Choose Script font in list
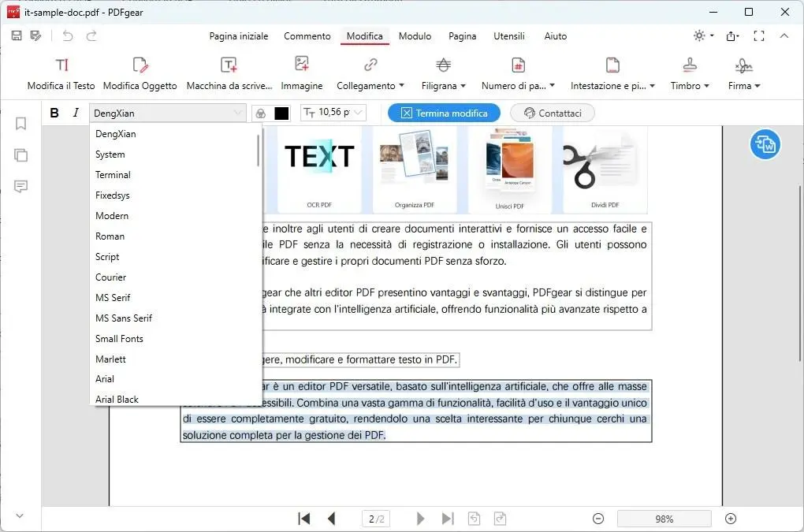This screenshot has height=532, width=804. pyautogui.click(x=173, y=257)
